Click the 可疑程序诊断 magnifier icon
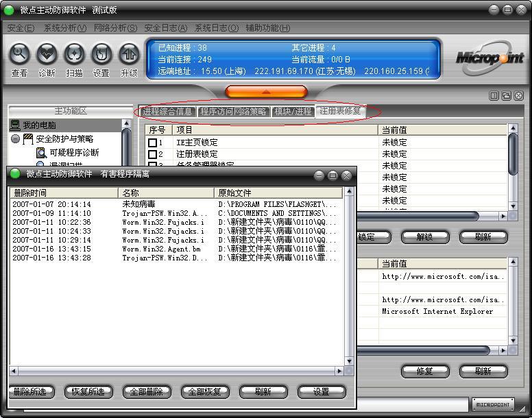Screen dimensions: 532x418 tap(41, 153)
